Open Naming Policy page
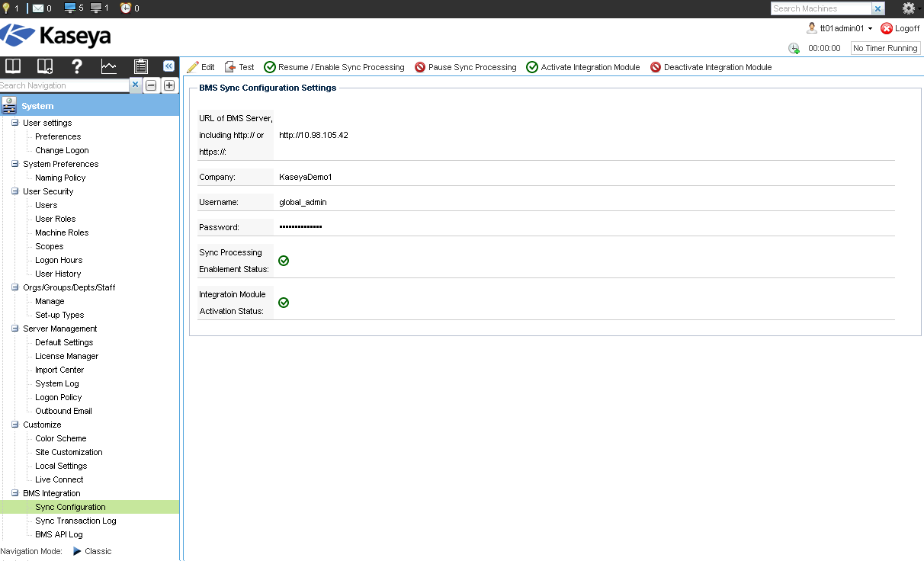 tap(60, 178)
